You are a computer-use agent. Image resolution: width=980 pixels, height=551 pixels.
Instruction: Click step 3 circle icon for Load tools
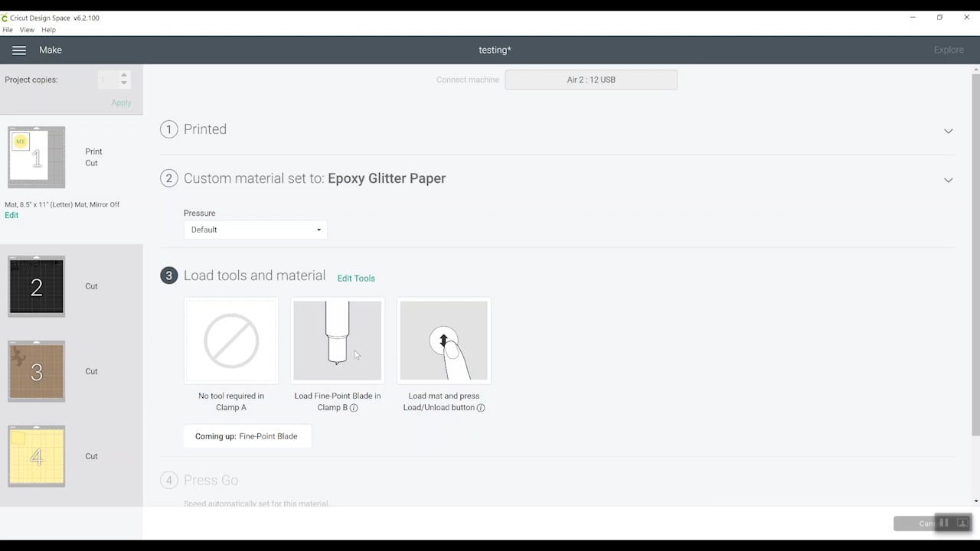point(168,275)
